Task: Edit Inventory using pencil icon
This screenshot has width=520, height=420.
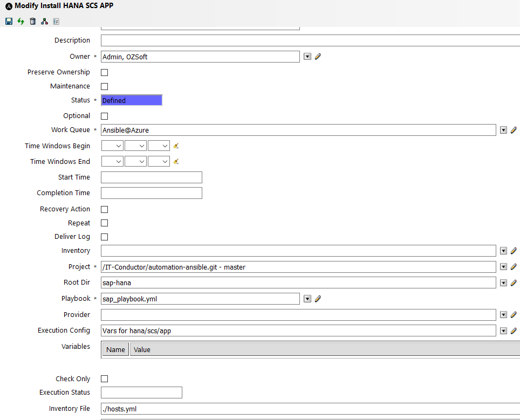Action: [x=514, y=251]
